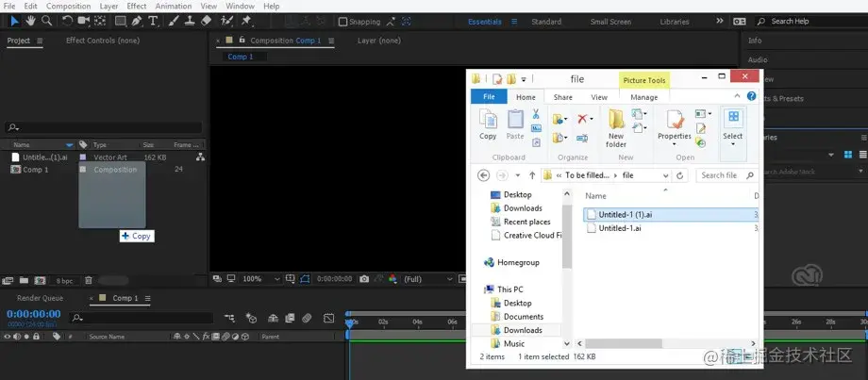
Task: Expand the workspace overflow chevrons
Action: click(720, 21)
